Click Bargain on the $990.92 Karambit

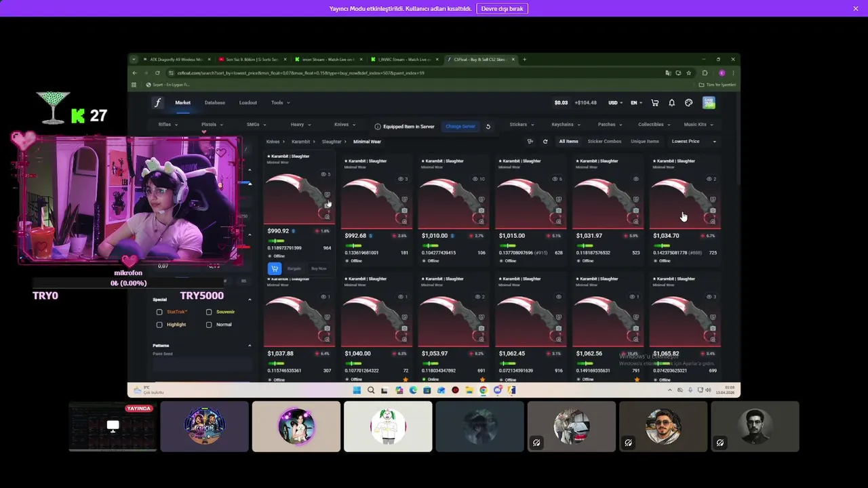(x=294, y=268)
